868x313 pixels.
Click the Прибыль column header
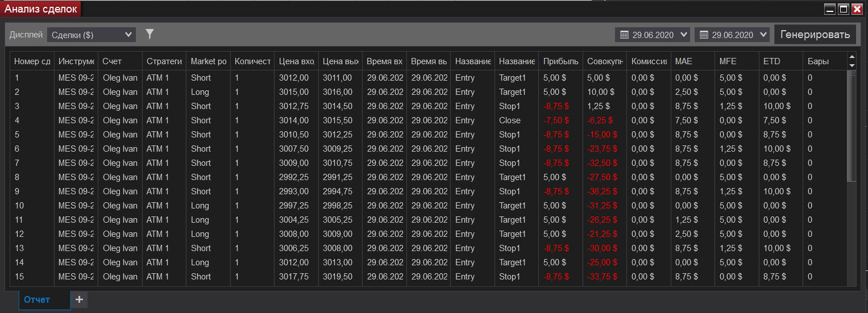point(560,61)
